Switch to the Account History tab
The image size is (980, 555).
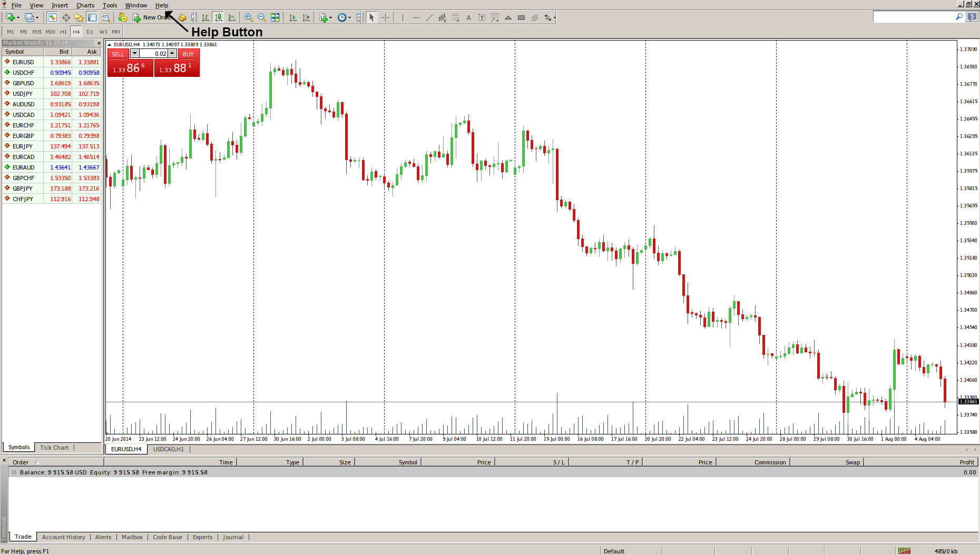(x=63, y=537)
